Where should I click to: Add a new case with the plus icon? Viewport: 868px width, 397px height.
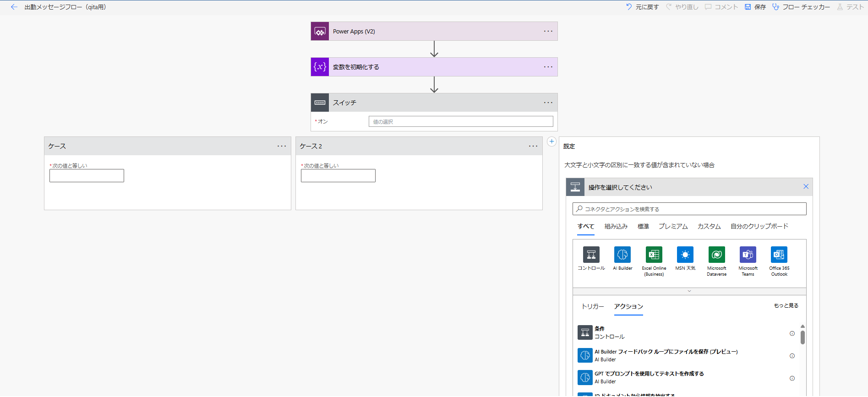[551, 141]
